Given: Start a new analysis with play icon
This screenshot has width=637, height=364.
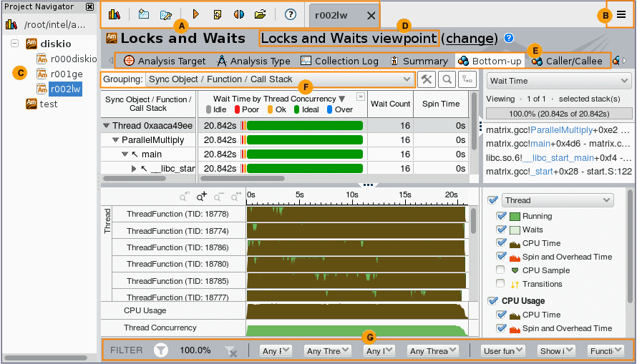Looking at the screenshot, I should 196,14.
